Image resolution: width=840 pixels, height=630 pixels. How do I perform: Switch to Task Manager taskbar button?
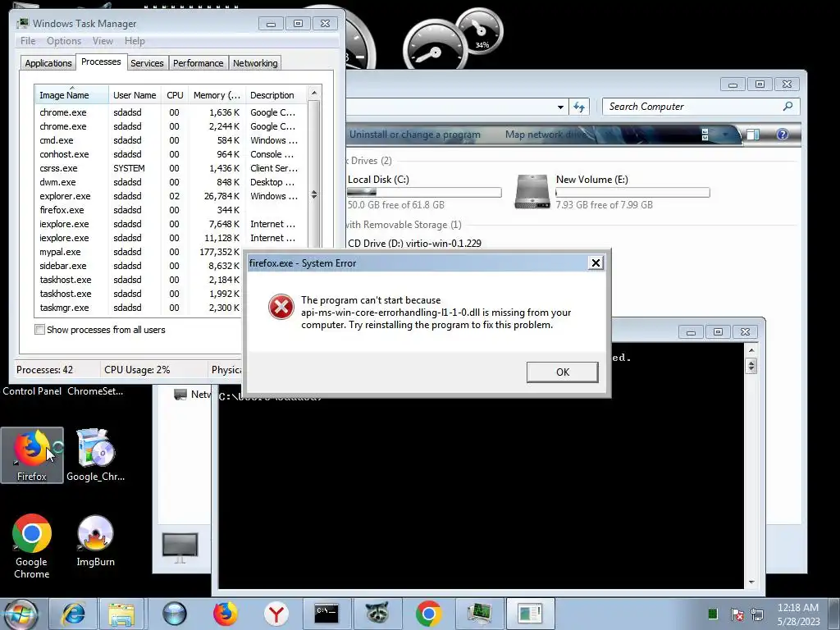coord(479,614)
